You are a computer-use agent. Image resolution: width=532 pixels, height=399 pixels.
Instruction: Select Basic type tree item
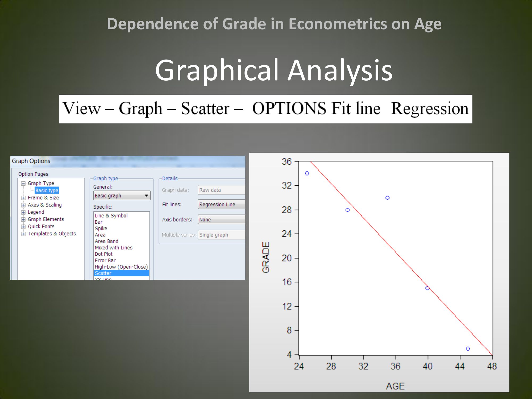(47, 190)
